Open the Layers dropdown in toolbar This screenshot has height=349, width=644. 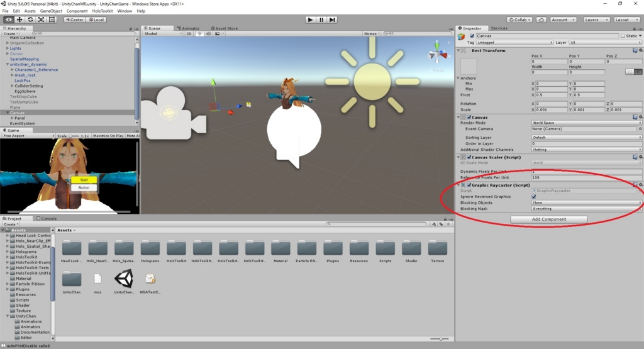point(596,19)
